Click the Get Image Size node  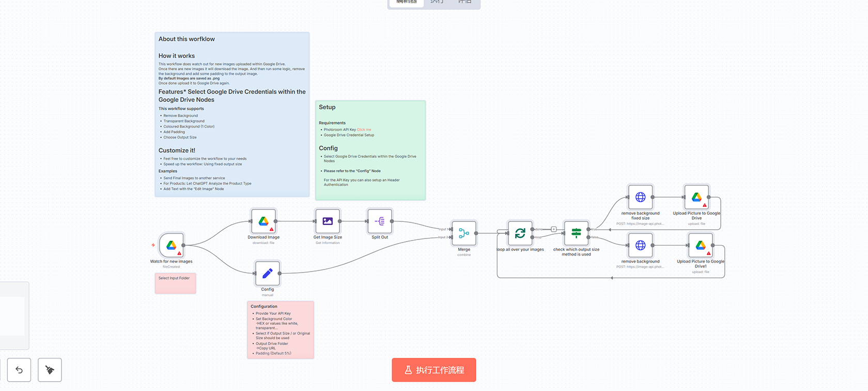point(328,221)
